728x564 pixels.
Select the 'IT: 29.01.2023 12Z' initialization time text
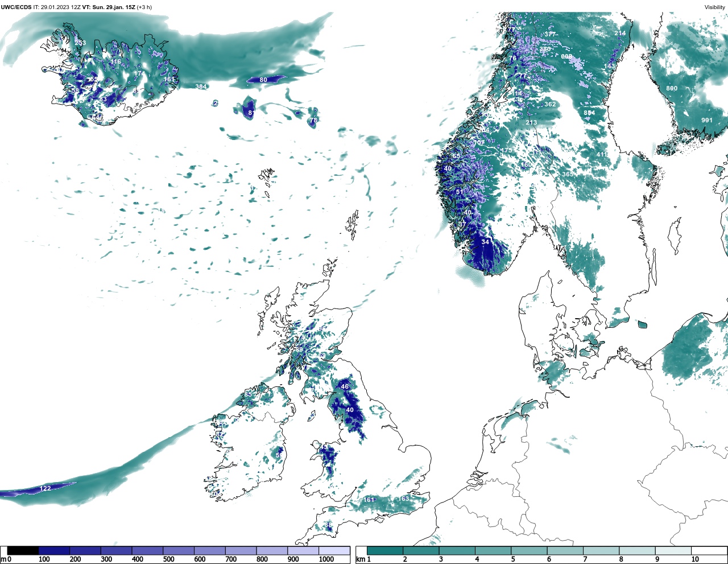[x=57, y=7]
